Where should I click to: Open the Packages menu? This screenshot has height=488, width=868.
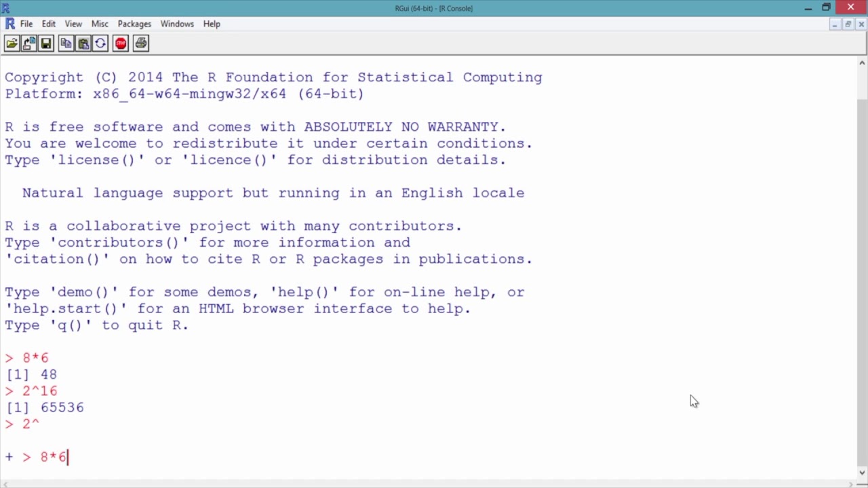[x=134, y=24]
